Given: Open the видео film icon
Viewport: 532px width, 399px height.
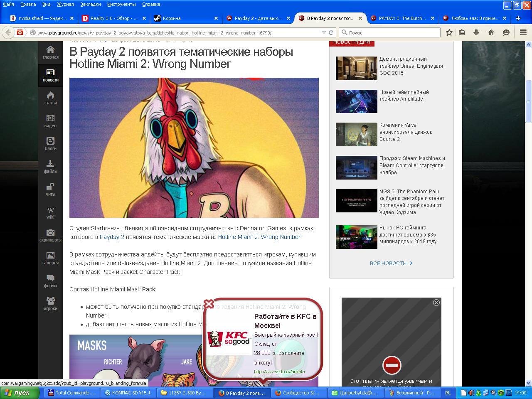Looking at the screenshot, I should click(50, 121).
